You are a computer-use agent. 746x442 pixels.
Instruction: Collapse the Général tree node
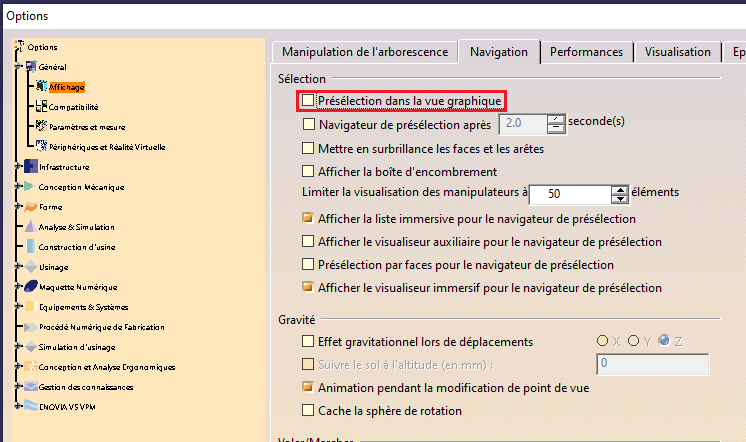[x=17, y=67]
